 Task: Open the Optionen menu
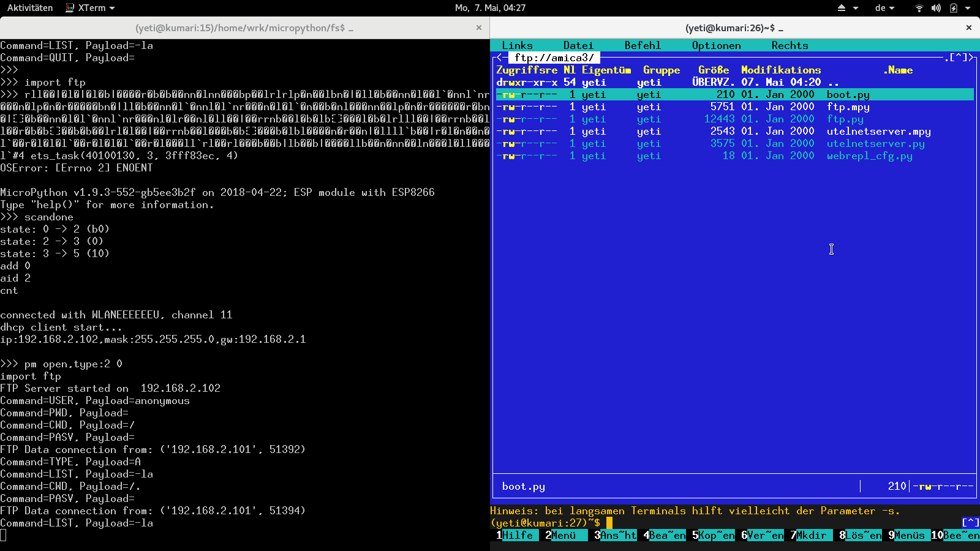(716, 45)
